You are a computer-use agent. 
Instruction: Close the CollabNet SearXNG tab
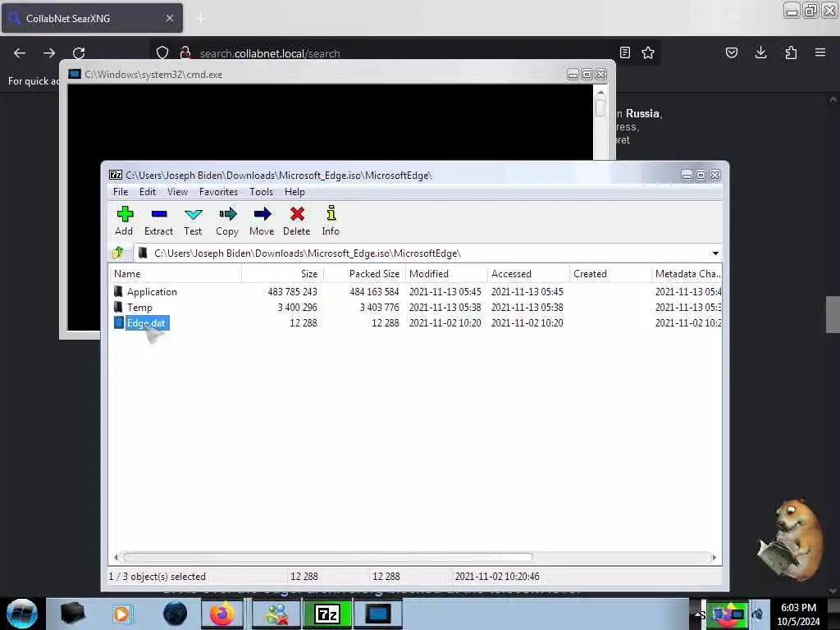170,18
